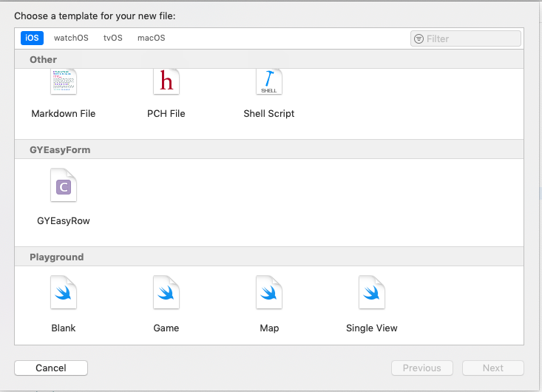Viewport: 542px width, 392px height.
Task: Click the filter icon in the search field
Action: 419,38
